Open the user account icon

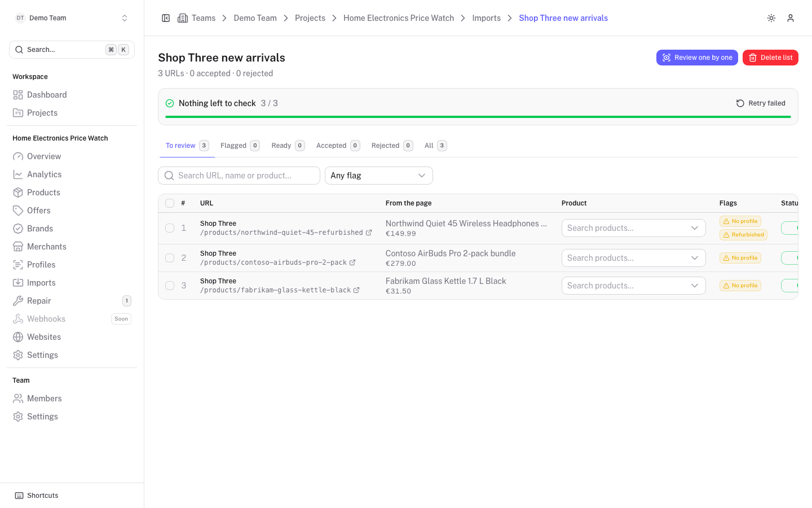point(791,18)
